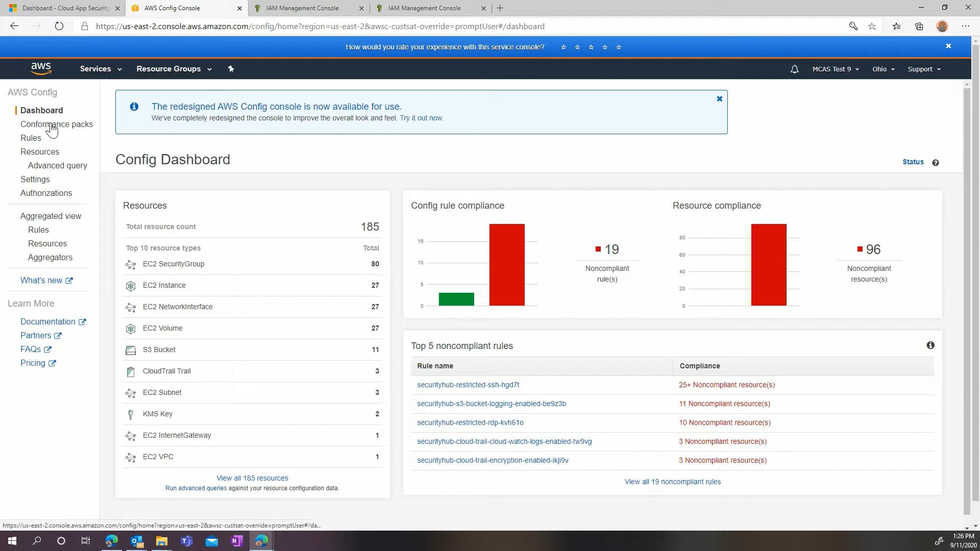Click the S3 Bucket resource icon
980x551 pixels.
point(131,350)
